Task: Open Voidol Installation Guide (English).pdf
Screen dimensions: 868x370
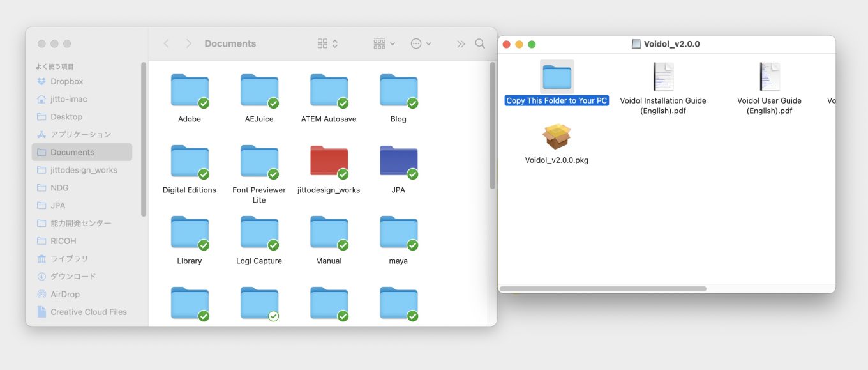Action: 663,77
